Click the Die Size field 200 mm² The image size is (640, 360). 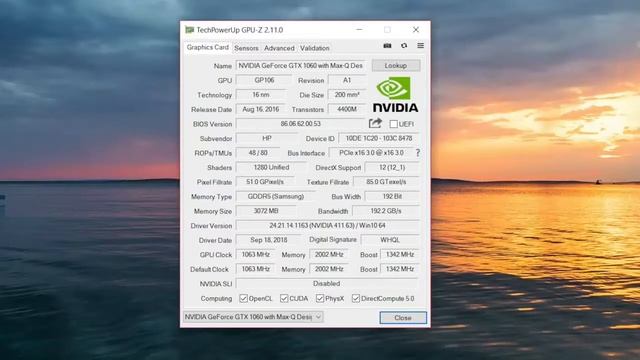click(x=347, y=95)
